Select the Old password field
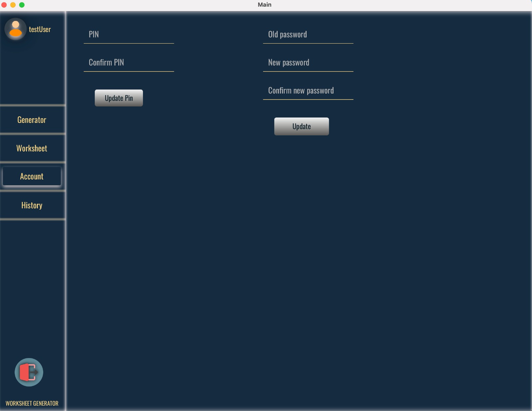532x411 pixels. [x=308, y=35]
